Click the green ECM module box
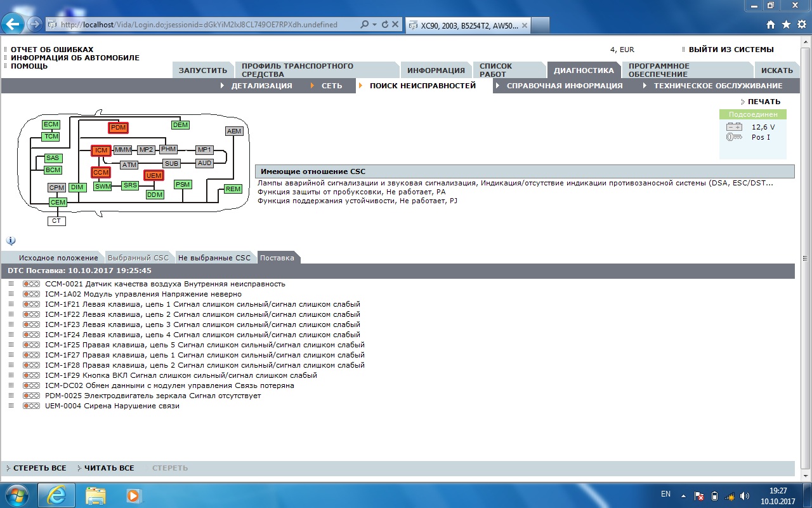812x508 pixels. 51,124
